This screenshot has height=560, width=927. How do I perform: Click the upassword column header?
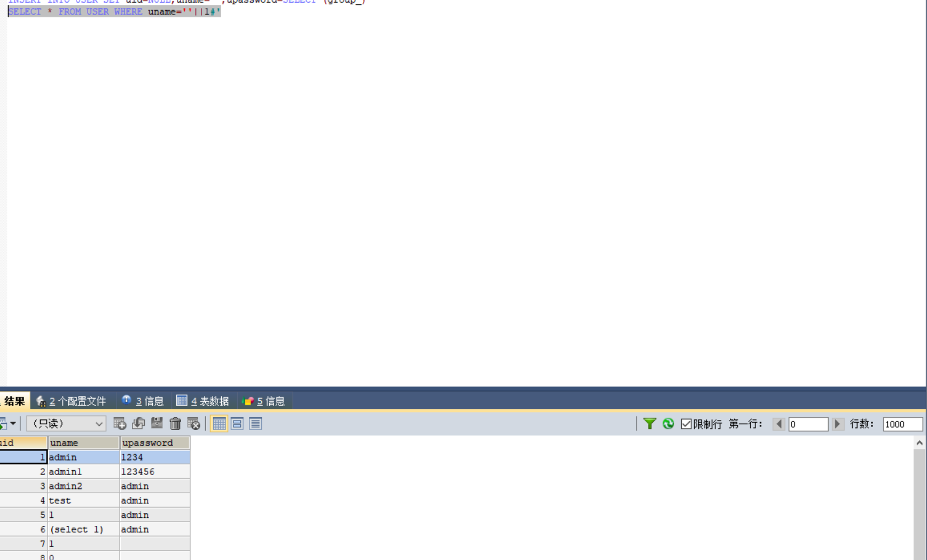(155, 442)
